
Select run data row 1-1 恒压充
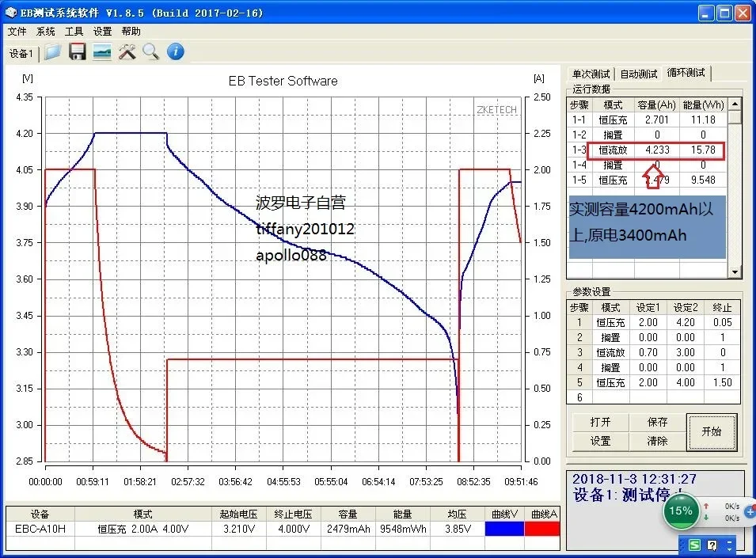(x=647, y=120)
